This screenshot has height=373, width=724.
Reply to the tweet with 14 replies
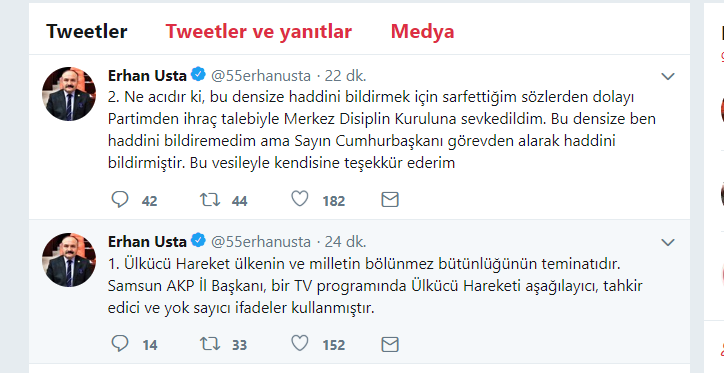click(x=120, y=343)
